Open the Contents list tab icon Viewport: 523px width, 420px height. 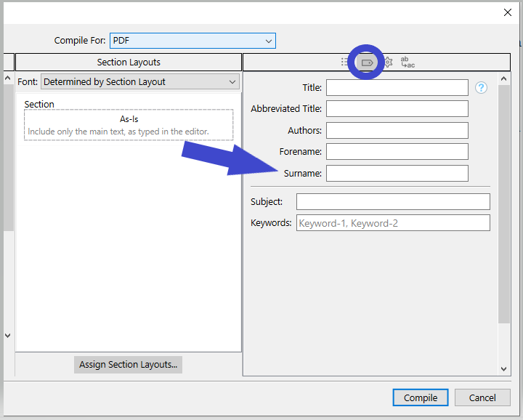pyautogui.click(x=345, y=62)
